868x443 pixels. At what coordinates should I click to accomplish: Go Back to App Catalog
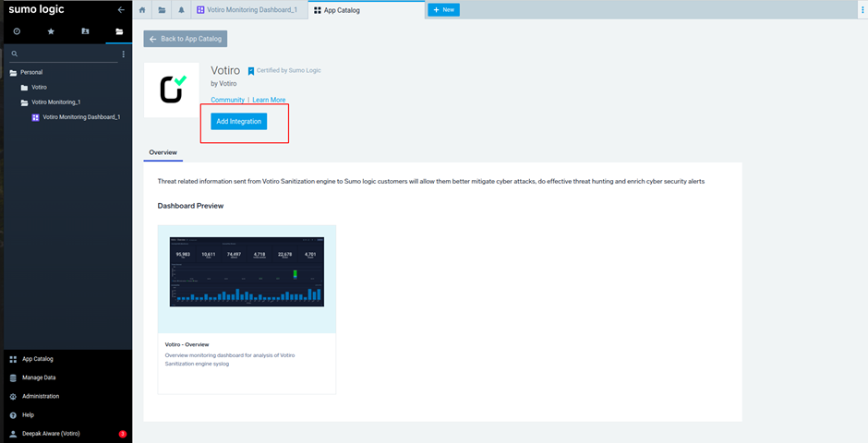click(186, 39)
